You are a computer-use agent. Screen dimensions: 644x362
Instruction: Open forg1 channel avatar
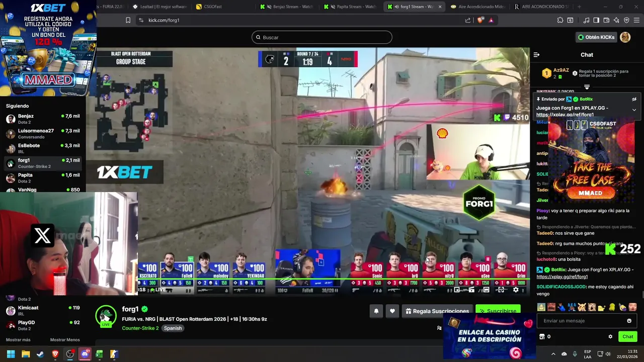[x=106, y=316]
